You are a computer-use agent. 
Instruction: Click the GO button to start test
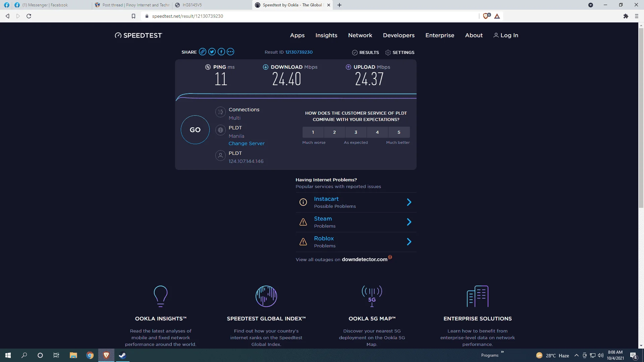click(195, 130)
